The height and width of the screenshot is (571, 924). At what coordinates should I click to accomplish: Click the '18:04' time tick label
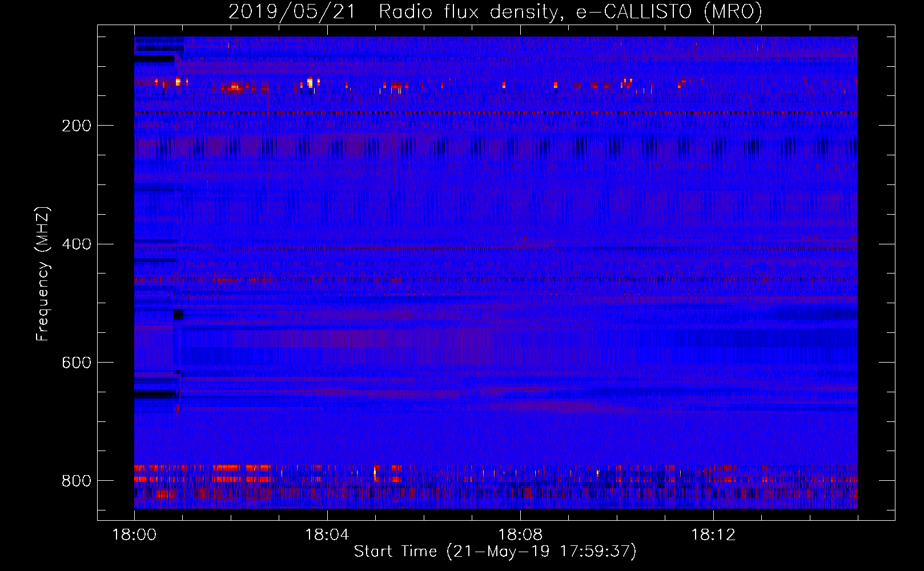coord(327,535)
